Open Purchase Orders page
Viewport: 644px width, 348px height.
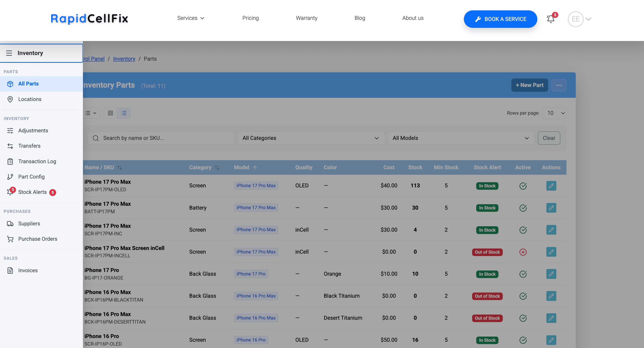[x=41, y=239]
